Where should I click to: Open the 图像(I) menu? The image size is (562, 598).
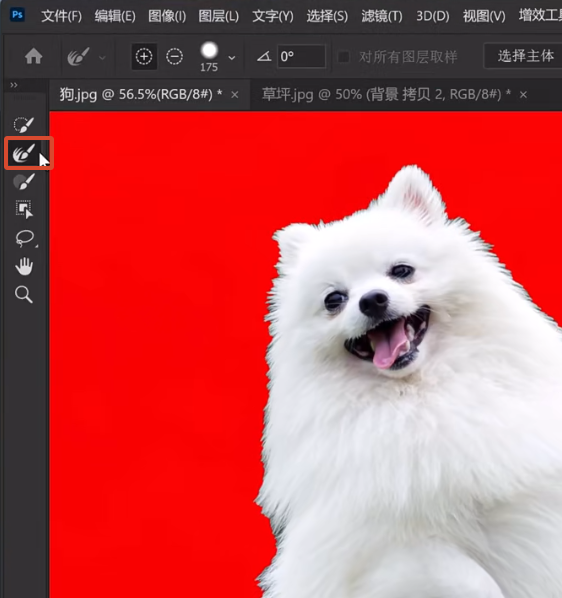tap(167, 16)
